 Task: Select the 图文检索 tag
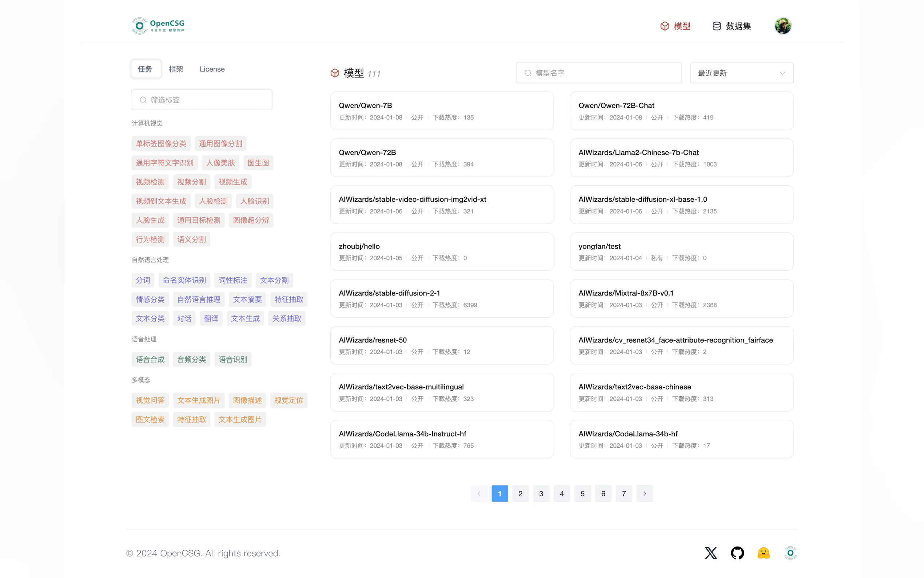click(150, 419)
